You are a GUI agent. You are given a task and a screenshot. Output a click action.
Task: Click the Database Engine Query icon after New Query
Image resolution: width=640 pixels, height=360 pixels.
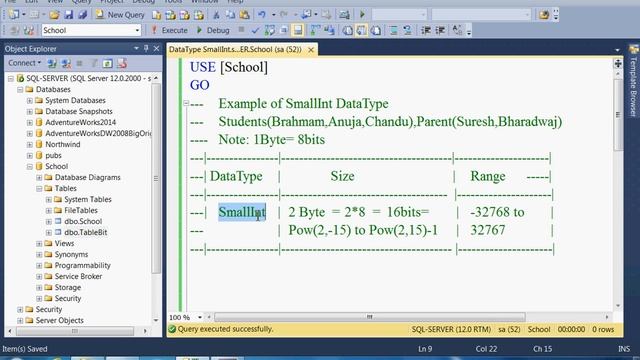tap(157, 15)
